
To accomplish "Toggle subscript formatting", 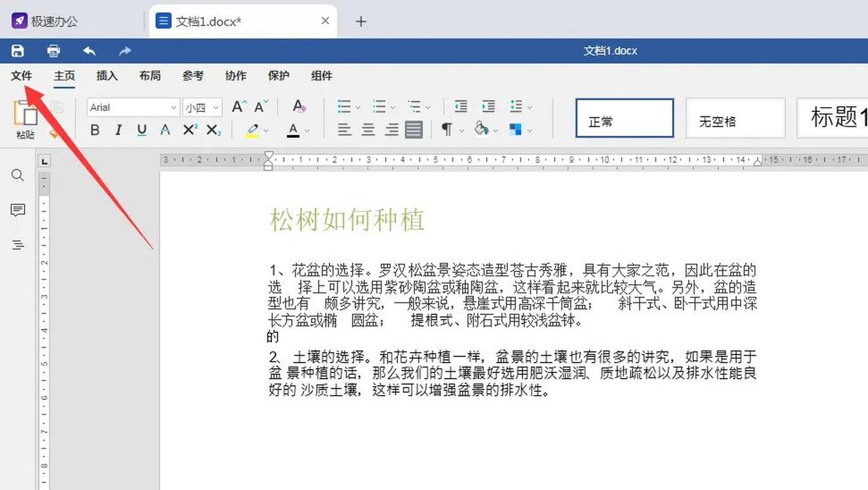I will 213,130.
